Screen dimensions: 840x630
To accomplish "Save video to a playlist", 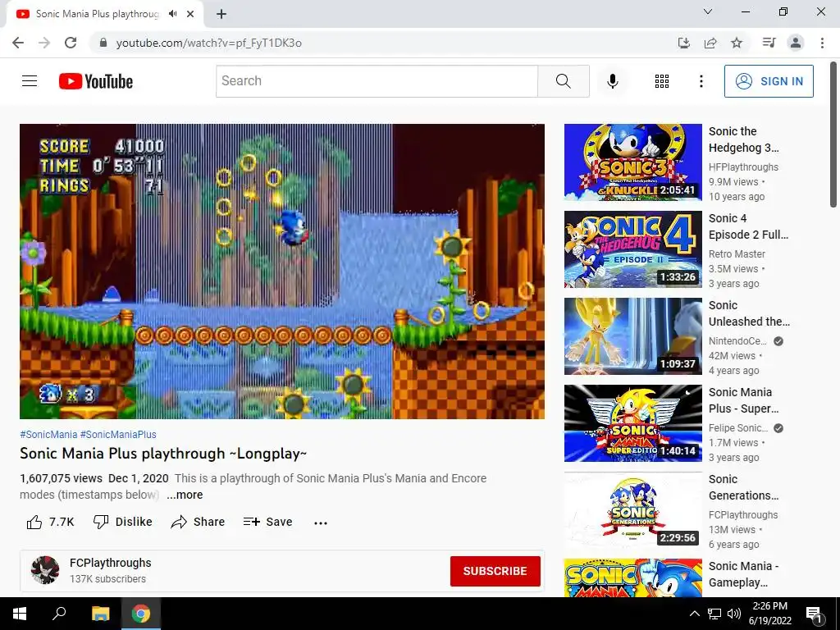I will (268, 522).
